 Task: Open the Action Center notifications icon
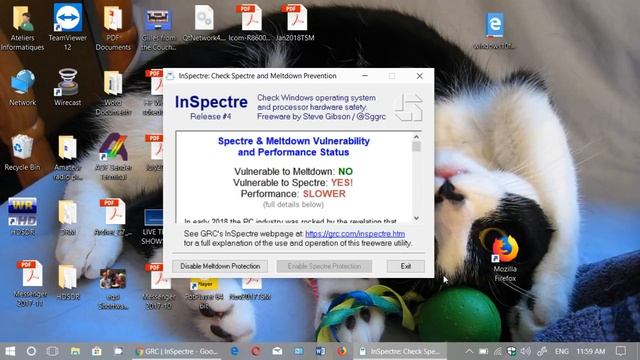click(621, 351)
